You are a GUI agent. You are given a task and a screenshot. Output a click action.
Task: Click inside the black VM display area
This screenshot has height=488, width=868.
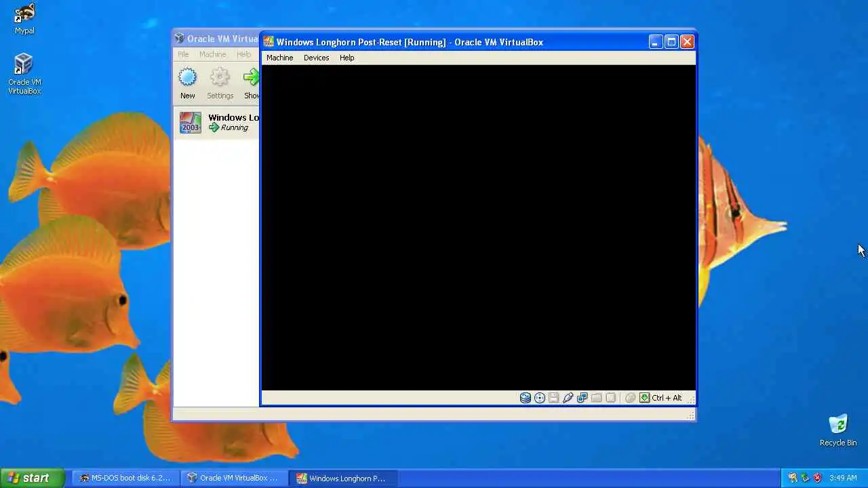[478, 227]
